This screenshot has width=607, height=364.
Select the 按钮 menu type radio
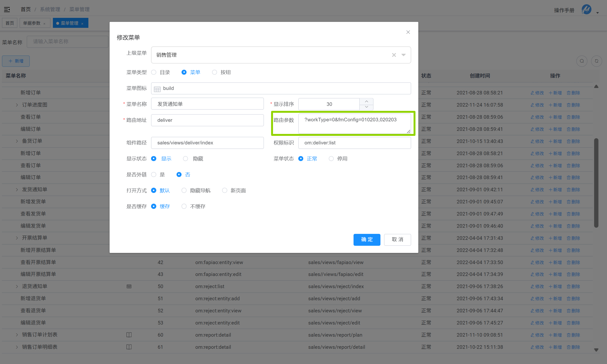click(x=215, y=72)
